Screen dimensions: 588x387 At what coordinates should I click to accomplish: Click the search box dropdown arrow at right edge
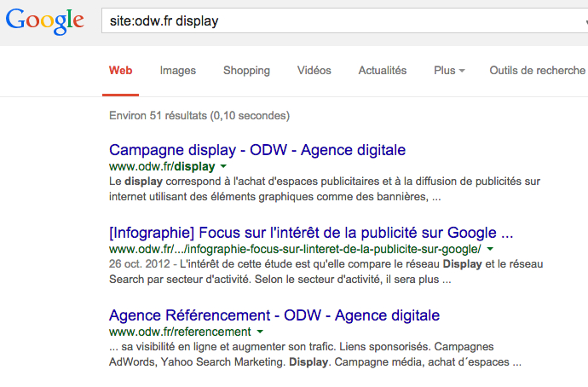tap(585, 22)
